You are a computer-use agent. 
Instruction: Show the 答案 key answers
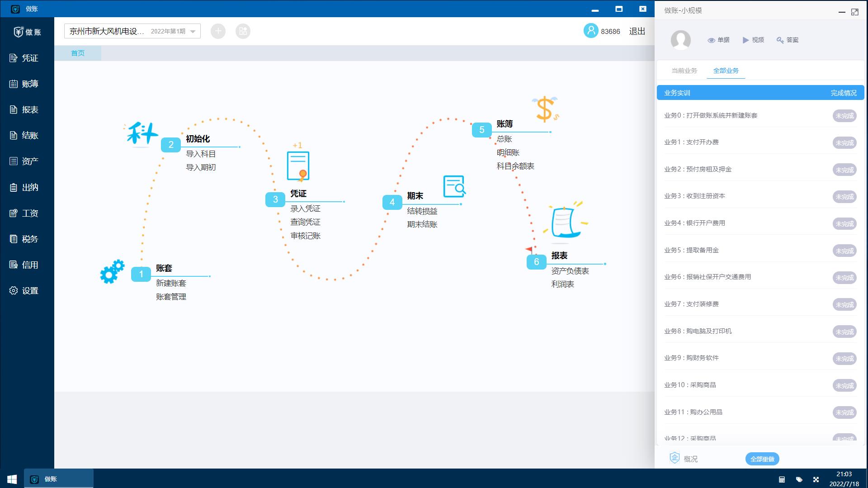pos(788,40)
